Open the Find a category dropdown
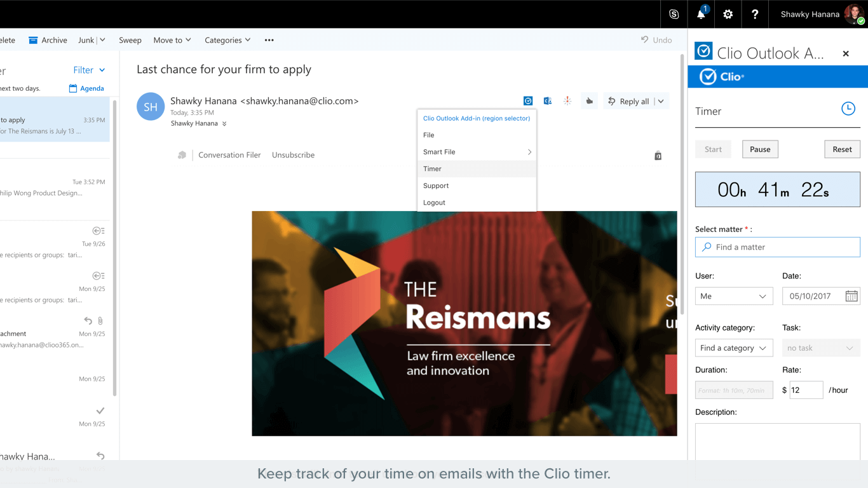 (x=734, y=348)
